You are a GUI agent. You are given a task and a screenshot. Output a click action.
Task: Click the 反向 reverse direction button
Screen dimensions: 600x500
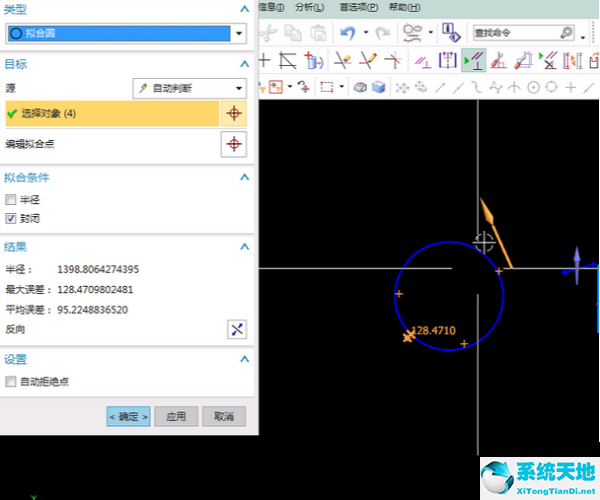pyautogui.click(x=237, y=329)
